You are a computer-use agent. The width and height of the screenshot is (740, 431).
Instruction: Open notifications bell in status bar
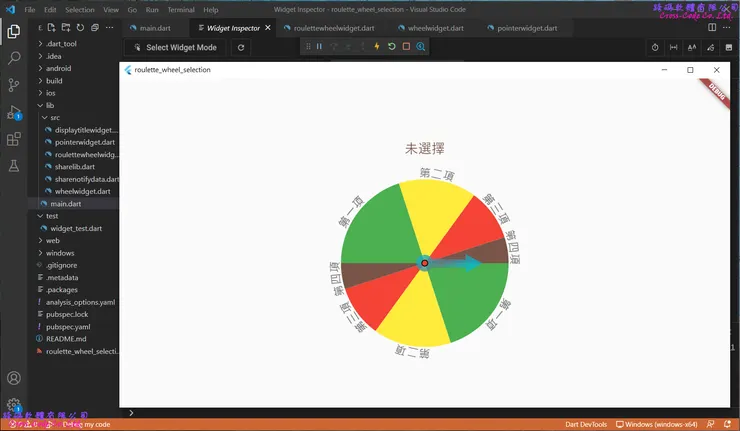point(727,424)
